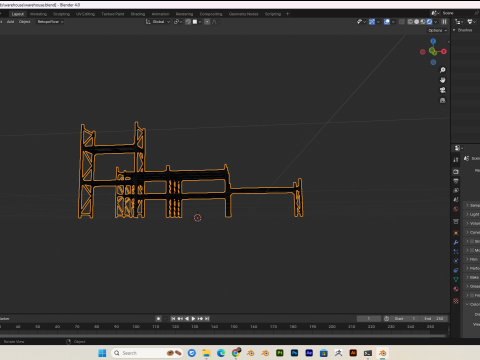
Task: Open the Texture properties tab
Action: (x=456, y=301)
